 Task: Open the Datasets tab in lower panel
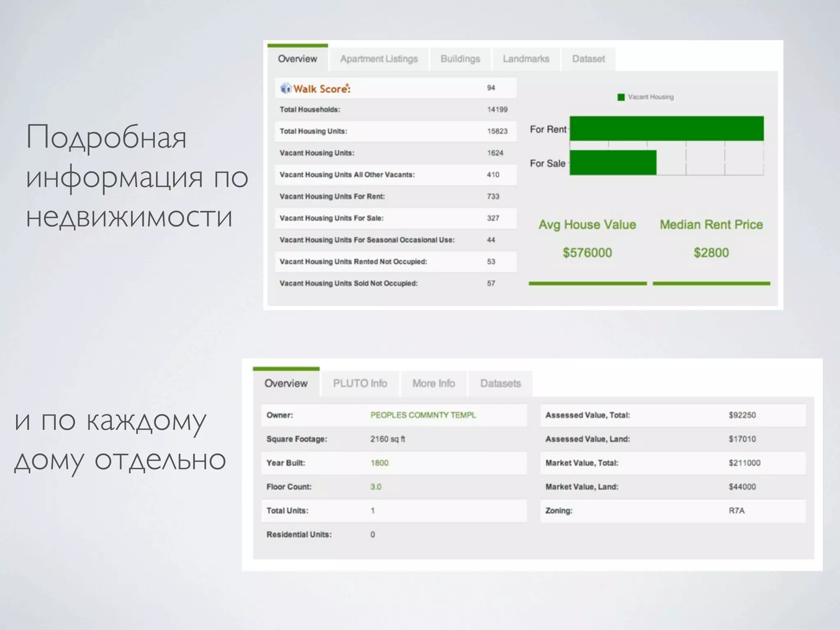pyautogui.click(x=500, y=383)
